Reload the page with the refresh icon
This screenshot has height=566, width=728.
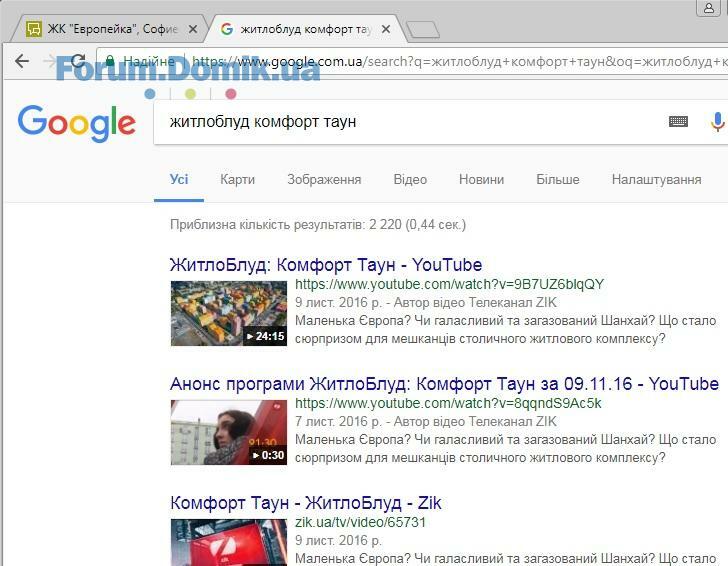pos(78,61)
